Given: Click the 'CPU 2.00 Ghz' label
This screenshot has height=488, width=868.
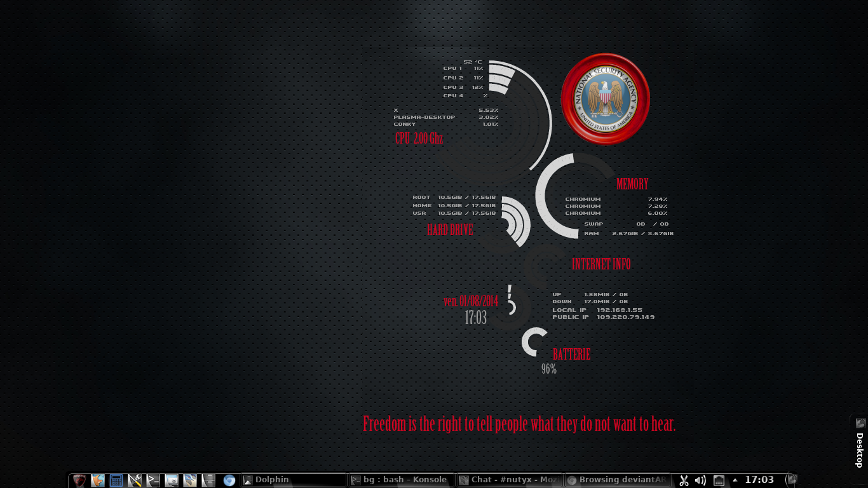Looking at the screenshot, I should (x=419, y=138).
